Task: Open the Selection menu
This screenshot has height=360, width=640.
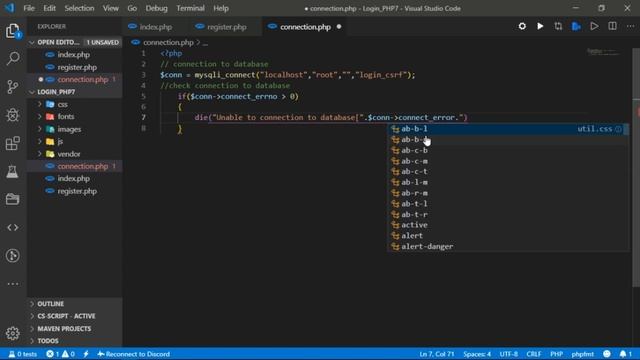Action: tap(79, 8)
